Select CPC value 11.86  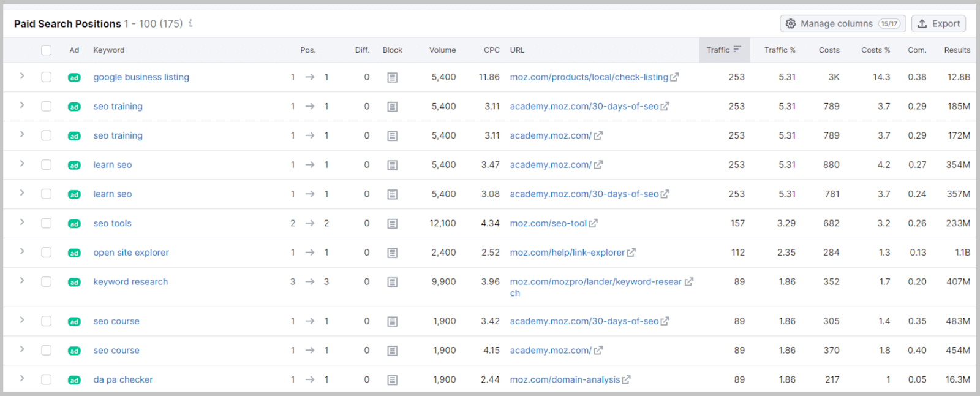click(489, 77)
